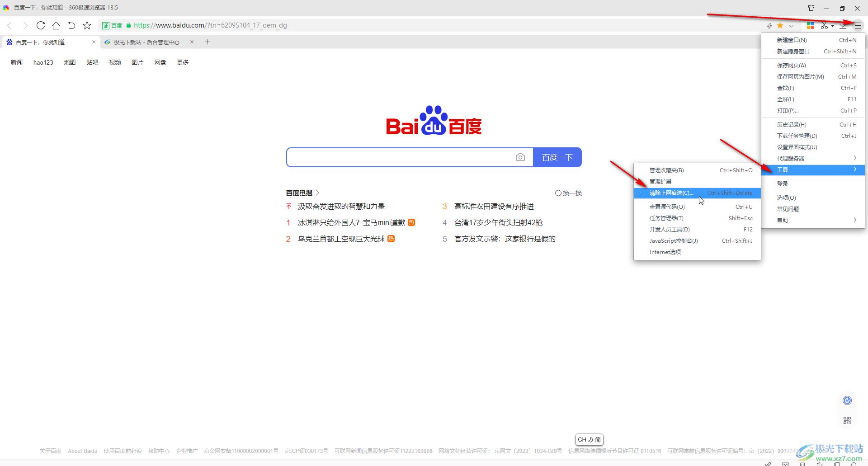Expand 百度热搜 heading chevron
Screen dimensions: 868x466
coord(317,193)
